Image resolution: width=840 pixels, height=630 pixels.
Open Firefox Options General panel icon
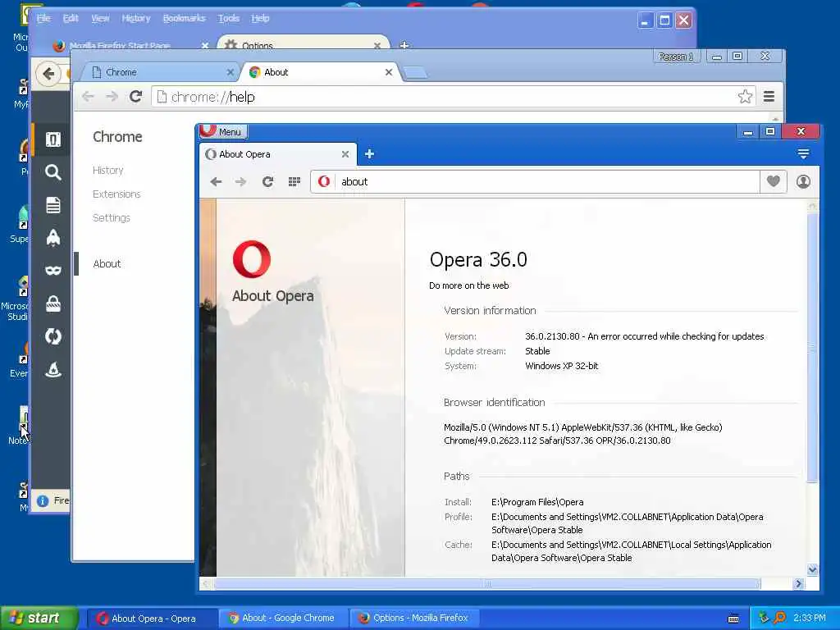click(x=52, y=139)
